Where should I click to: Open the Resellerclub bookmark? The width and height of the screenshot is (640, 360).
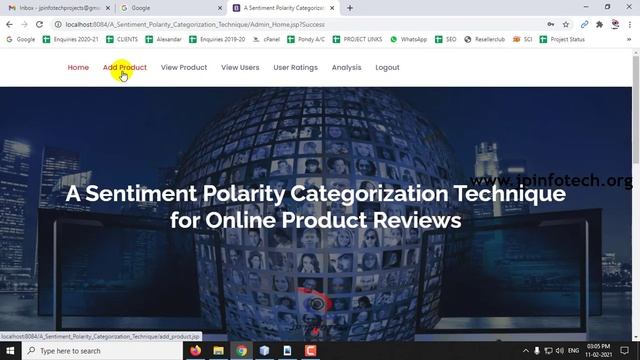[485, 39]
